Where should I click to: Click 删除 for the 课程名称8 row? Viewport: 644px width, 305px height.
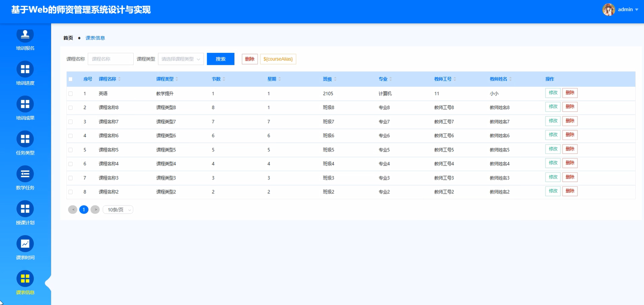tap(570, 107)
